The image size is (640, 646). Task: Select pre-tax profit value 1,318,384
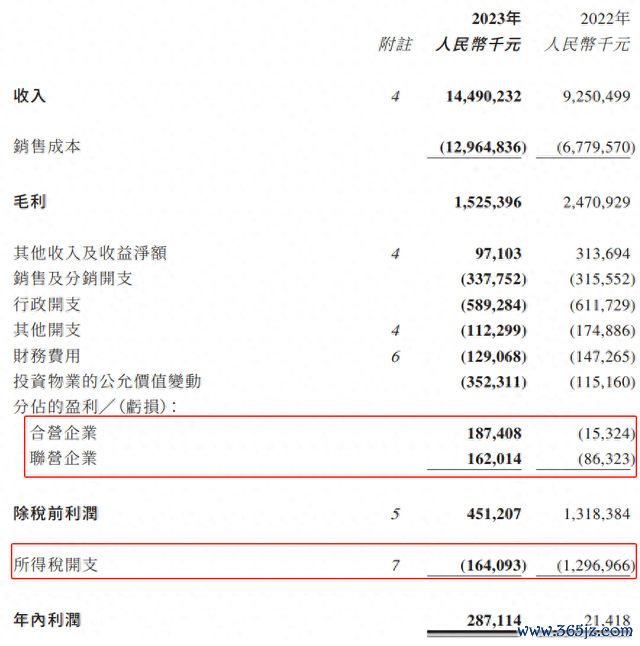click(x=597, y=514)
